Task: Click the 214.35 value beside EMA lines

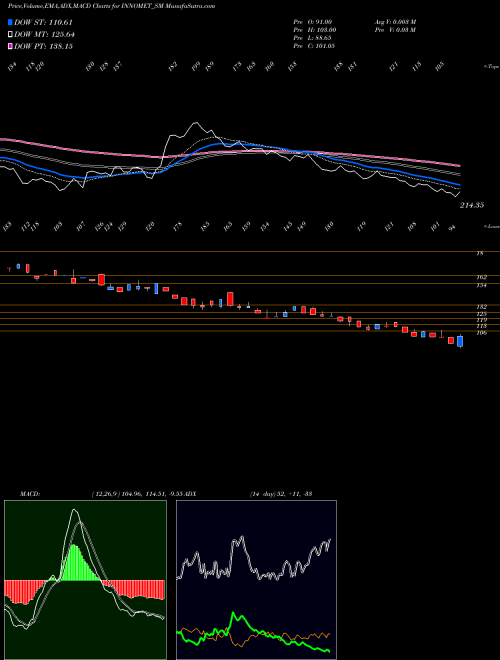Action: point(472,205)
